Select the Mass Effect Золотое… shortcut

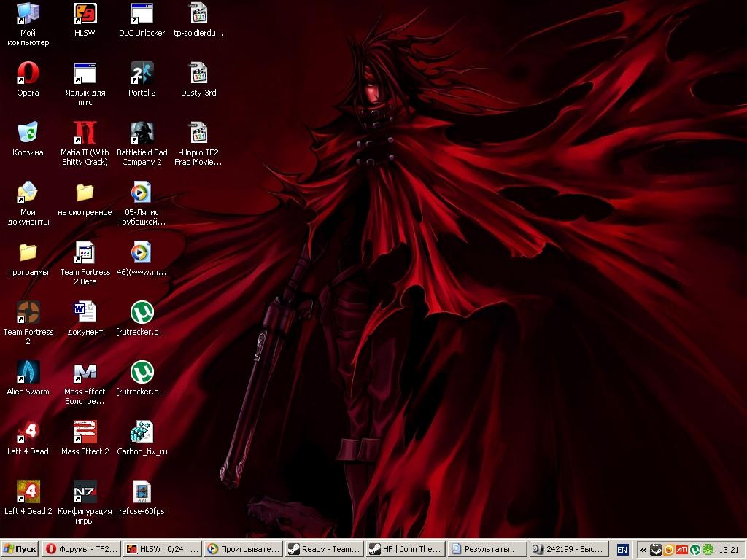[85, 383]
